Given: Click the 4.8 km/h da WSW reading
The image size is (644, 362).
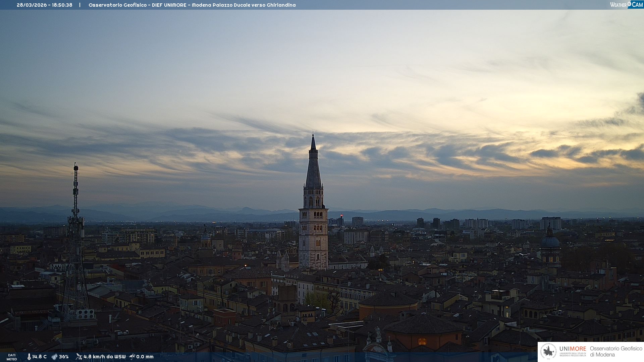Looking at the screenshot, I should [104, 357].
